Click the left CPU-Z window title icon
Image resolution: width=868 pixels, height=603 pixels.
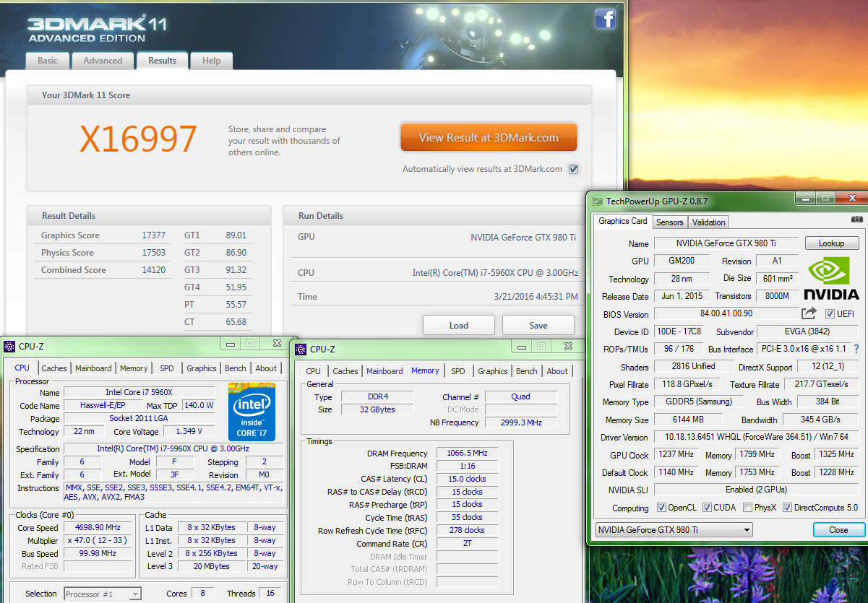9,347
